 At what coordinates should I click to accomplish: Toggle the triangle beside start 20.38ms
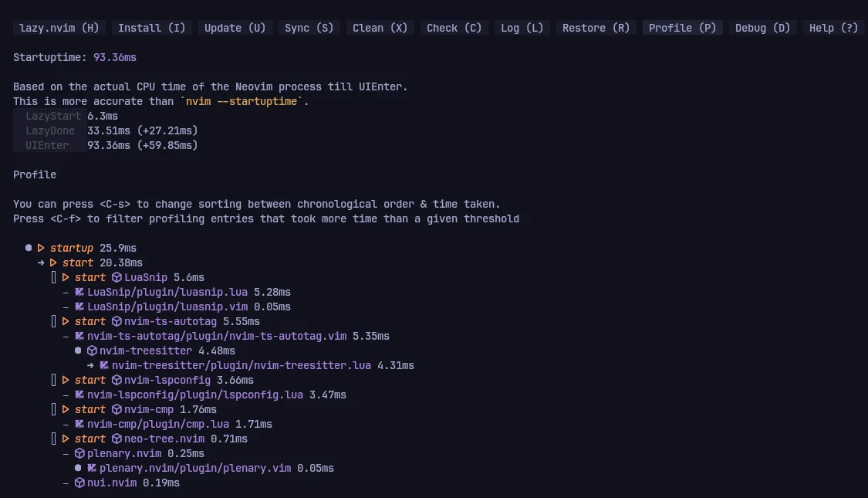(53, 263)
